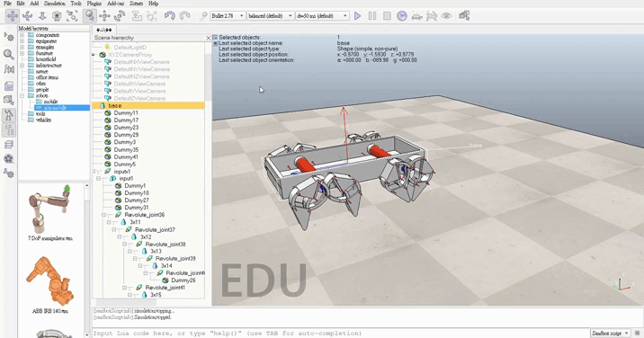The width and height of the screenshot is (644, 338).
Task: Slow down simulation with turtle icon
Action: pyautogui.click(x=416, y=16)
